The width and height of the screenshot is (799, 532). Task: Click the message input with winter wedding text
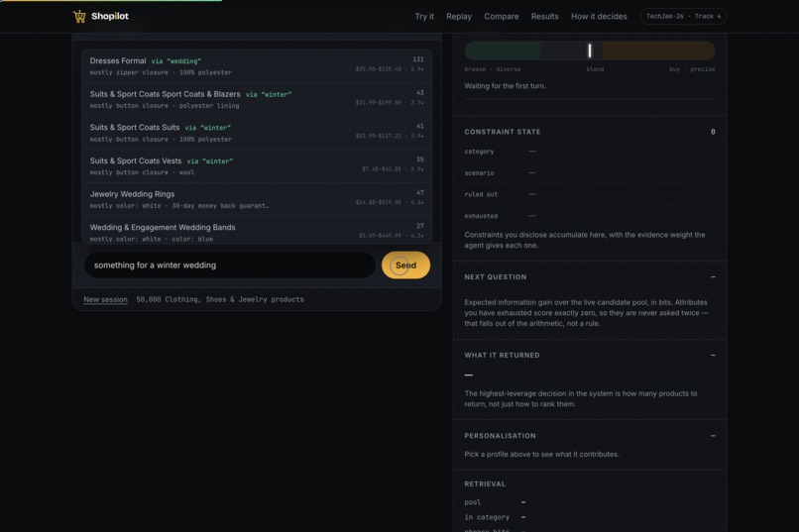[x=230, y=266]
